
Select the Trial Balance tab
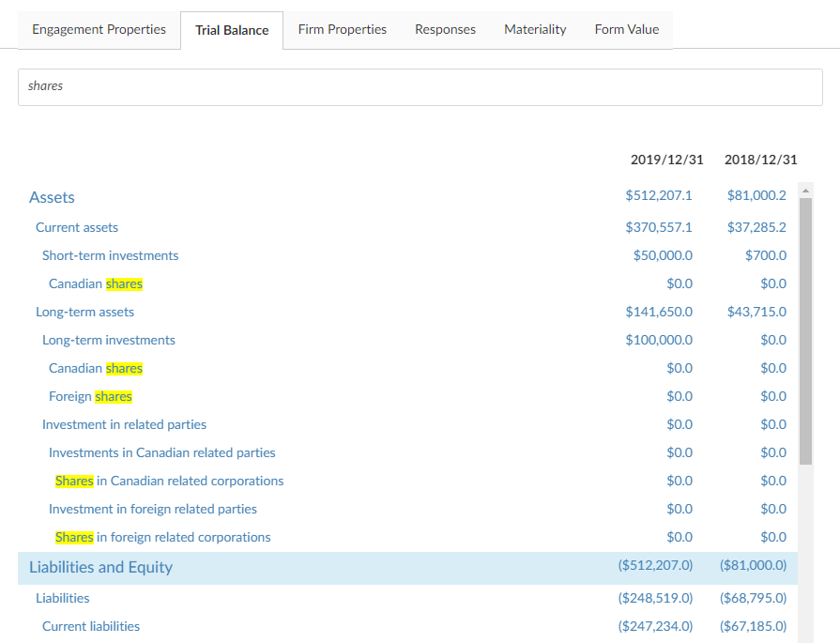[232, 30]
